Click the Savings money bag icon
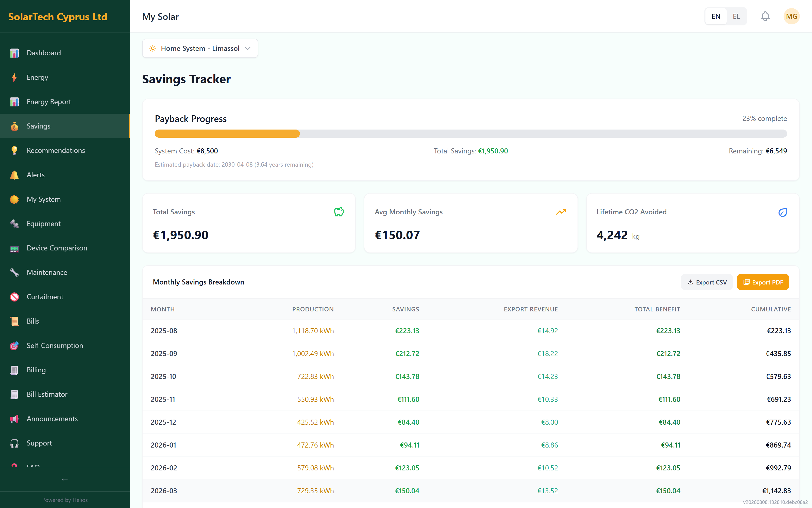This screenshot has width=812, height=508. (x=14, y=126)
